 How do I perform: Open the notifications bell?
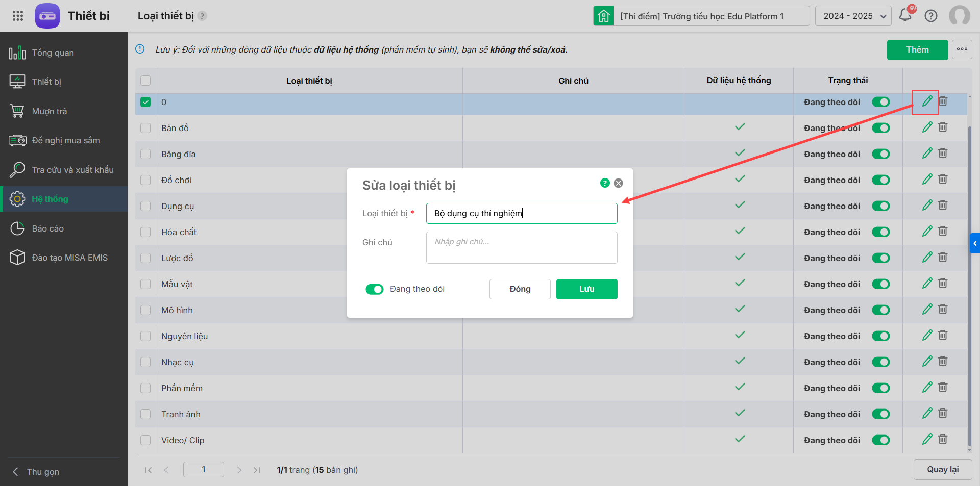[905, 15]
